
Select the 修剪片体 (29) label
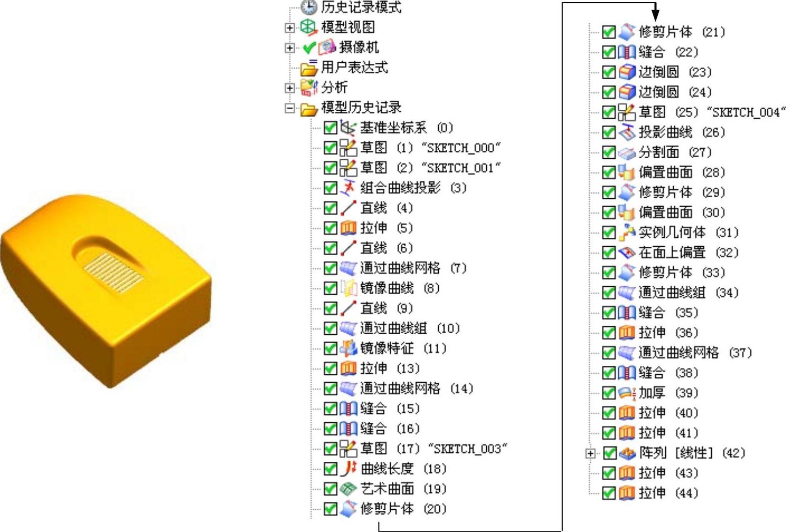[x=681, y=192]
